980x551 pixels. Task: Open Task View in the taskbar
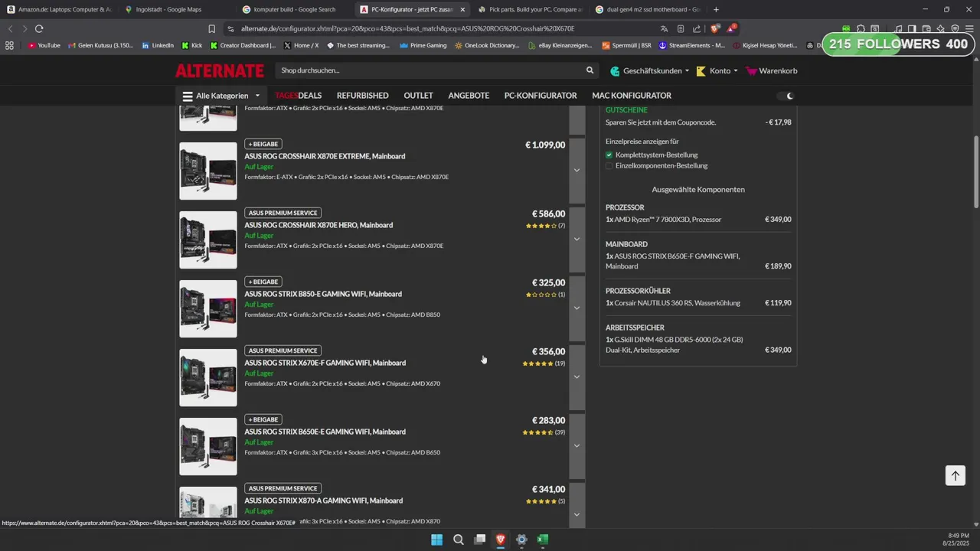(479, 540)
